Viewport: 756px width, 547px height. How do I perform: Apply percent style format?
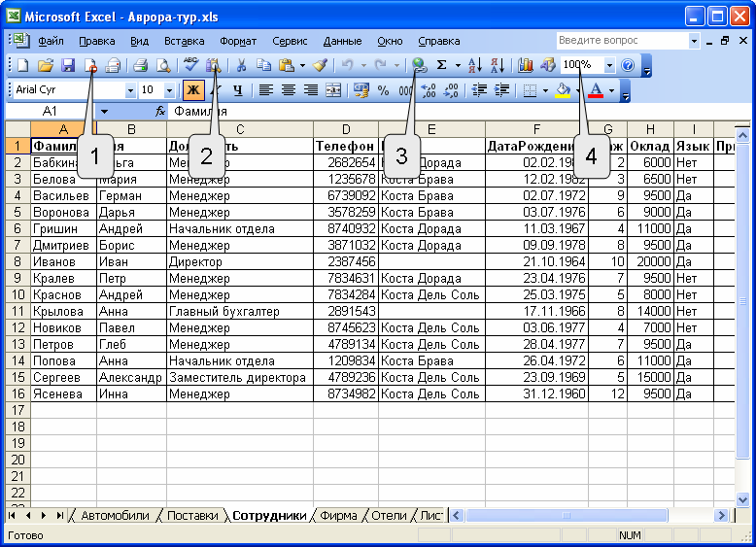click(x=383, y=90)
